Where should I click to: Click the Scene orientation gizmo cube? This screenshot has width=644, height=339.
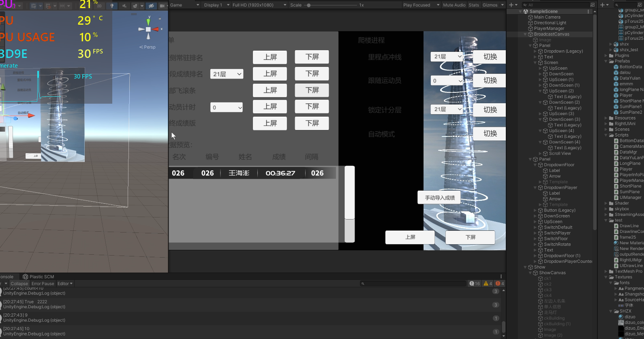[x=148, y=29]
